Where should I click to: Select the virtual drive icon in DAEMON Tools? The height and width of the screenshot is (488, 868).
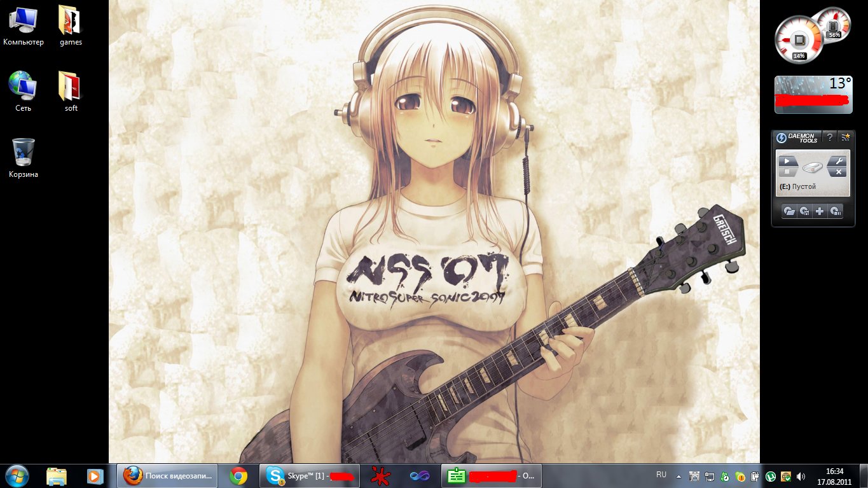pyautogui.click(x=813, y=168)
